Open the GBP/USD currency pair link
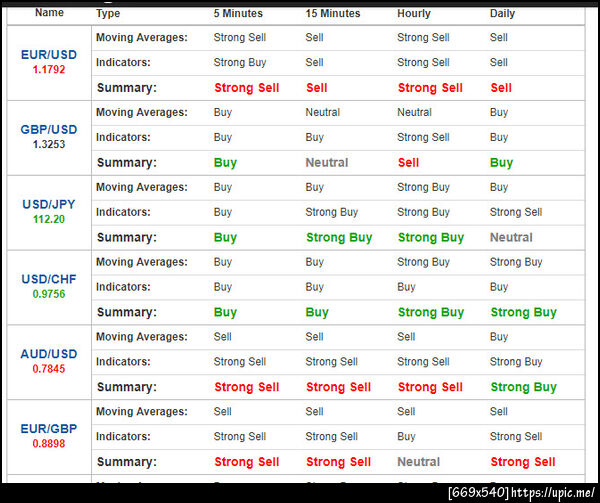This screenshot has height=503, width=600. tap(49, 130)
